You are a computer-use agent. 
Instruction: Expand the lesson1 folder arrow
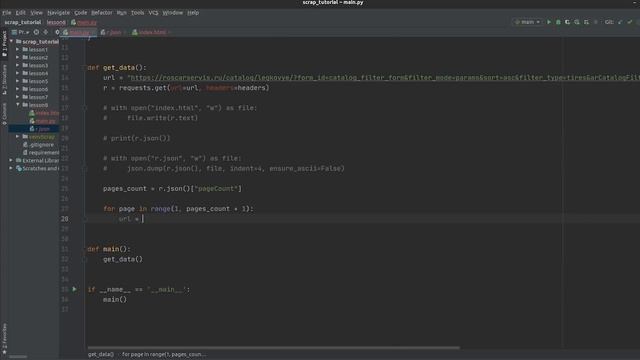point(18,49)
